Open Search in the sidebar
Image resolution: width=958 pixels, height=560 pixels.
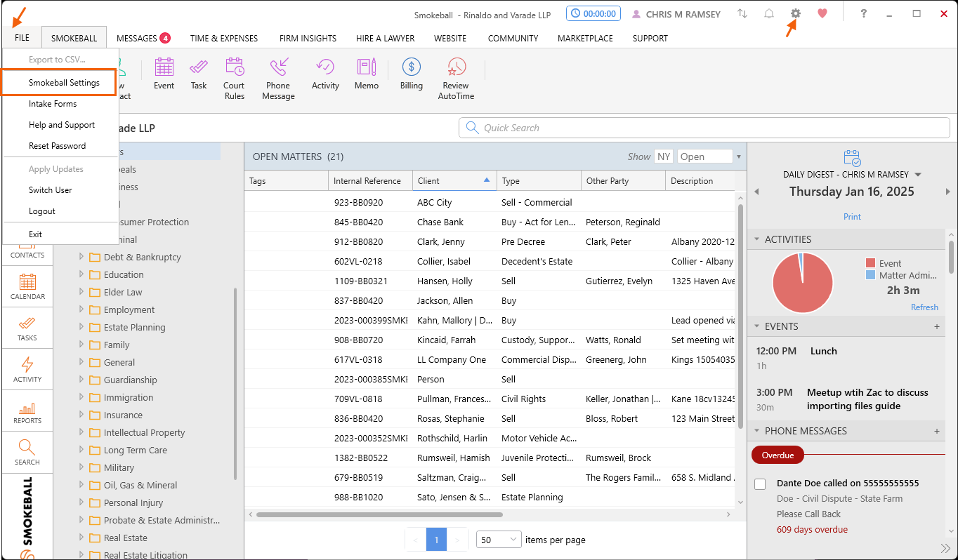(x=27, y=453)
